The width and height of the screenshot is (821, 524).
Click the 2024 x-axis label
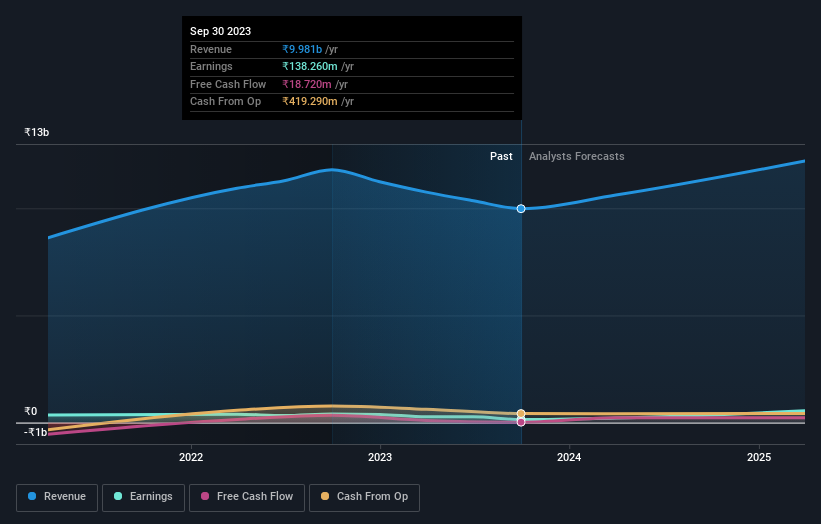[x=569, y=458]
